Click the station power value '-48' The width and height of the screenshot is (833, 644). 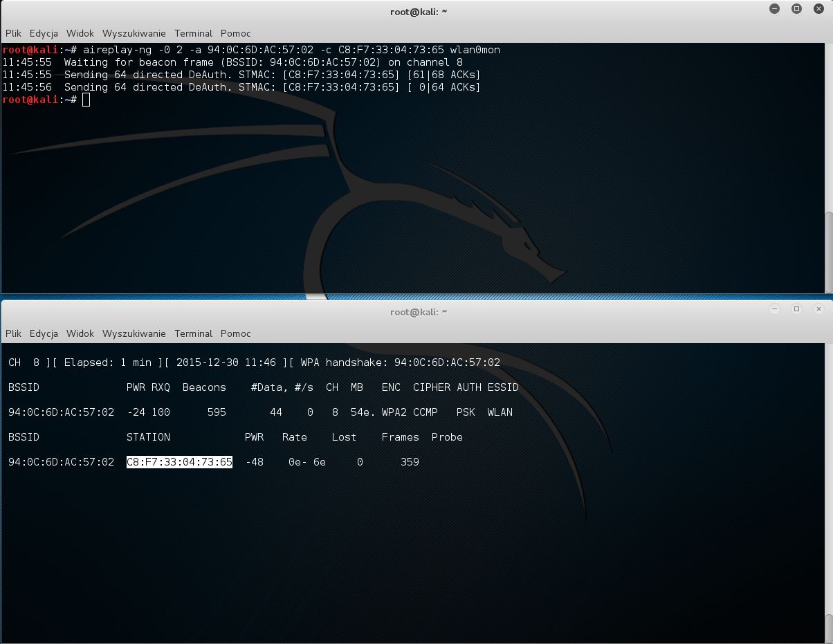click(x=255, y=462)
